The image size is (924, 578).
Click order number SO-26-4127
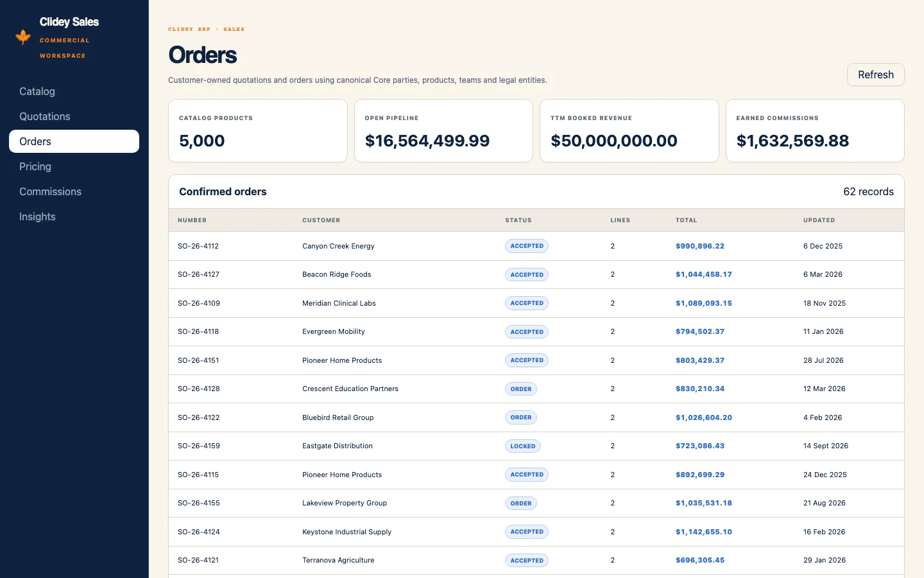[198, 274]
